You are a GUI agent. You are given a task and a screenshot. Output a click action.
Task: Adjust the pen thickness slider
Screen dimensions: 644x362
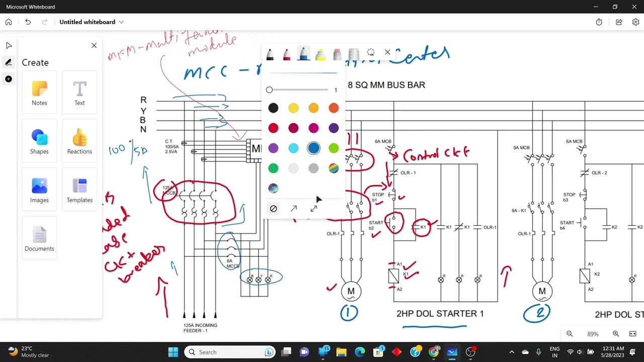coord(297,90)
